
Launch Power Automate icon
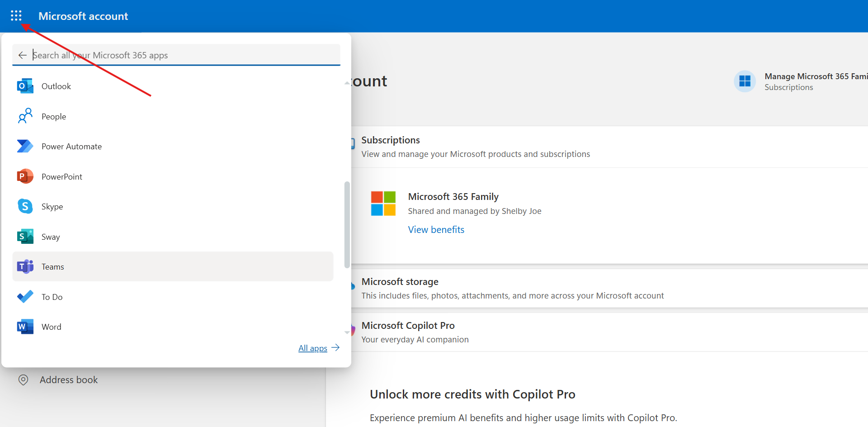pyautogui.click(x=25, y=146)
